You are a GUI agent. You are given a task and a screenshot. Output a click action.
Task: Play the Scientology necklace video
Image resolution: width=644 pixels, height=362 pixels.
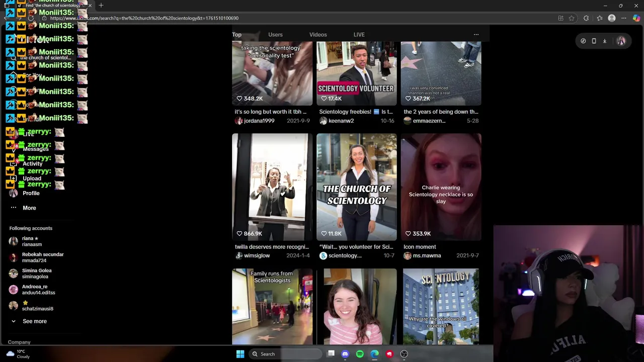(441, 187)
